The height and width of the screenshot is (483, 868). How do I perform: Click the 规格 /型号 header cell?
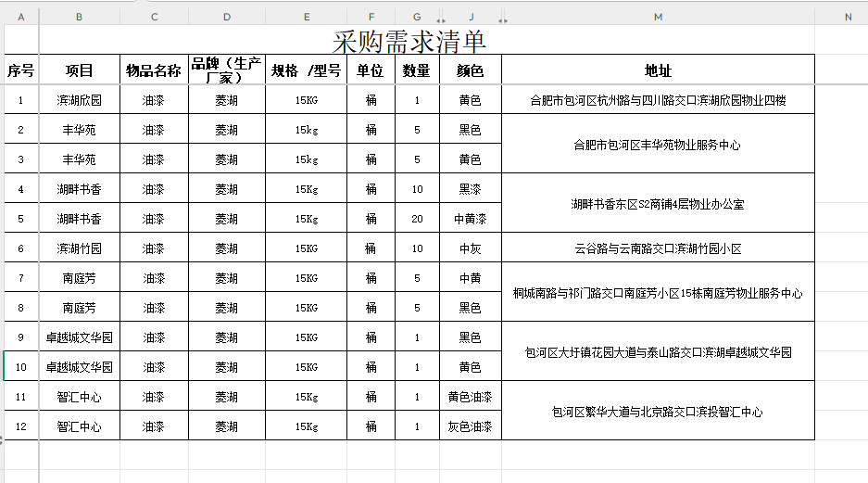coord(306,70)
